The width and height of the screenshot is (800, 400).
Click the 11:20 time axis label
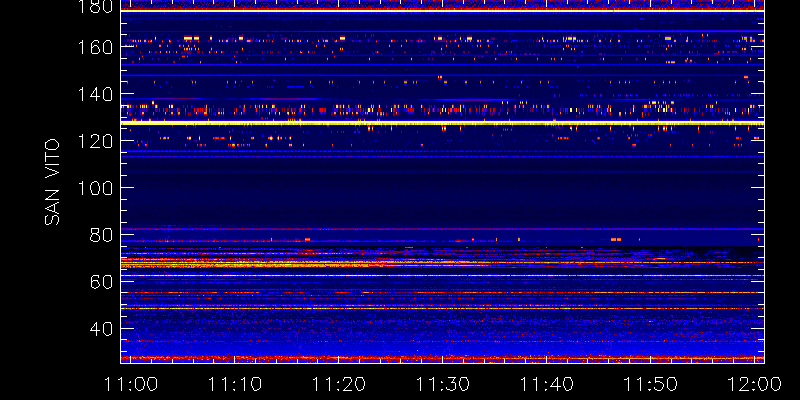click(x=338, y=384)
